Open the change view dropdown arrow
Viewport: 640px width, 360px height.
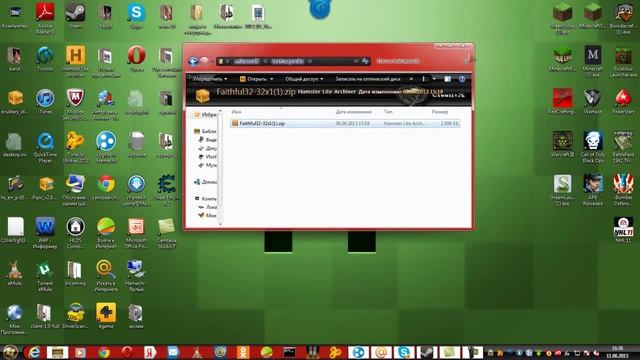[x=434, y=79]
